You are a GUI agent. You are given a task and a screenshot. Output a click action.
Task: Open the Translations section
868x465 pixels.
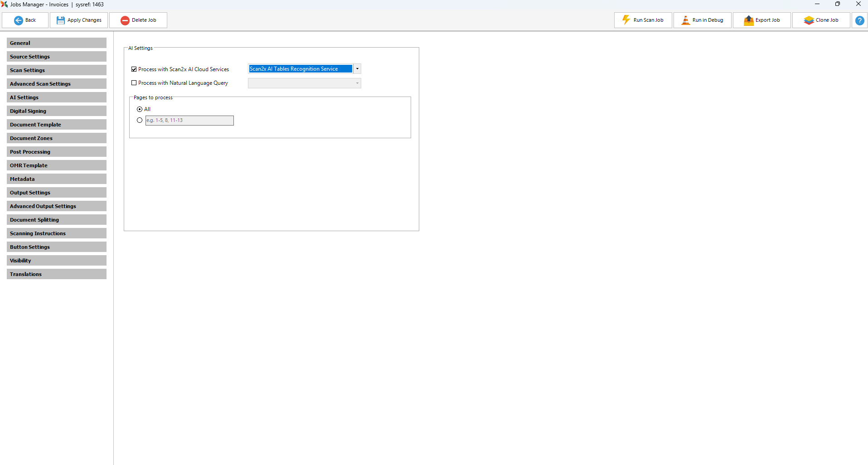click(57, 274)
